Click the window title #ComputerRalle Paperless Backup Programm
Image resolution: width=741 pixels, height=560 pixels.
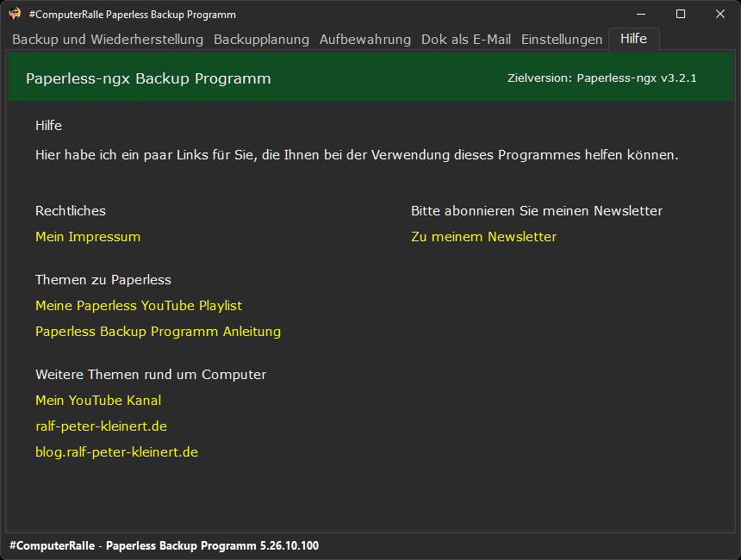(x=133, y=15)
